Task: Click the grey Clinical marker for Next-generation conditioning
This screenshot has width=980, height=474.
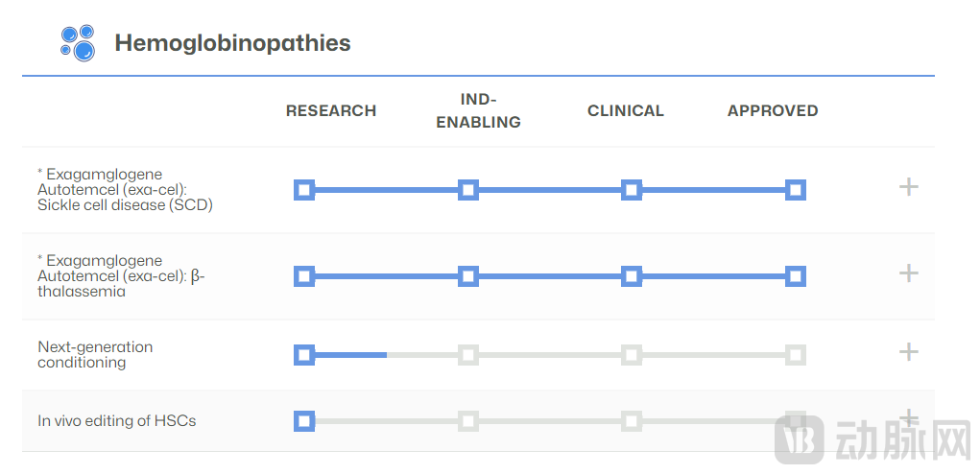Action: pos(631,355)
